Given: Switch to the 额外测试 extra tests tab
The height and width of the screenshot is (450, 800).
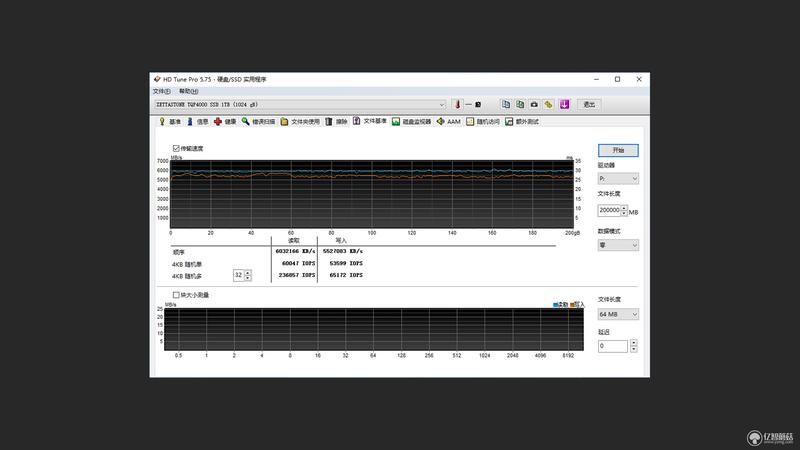Looking at the screenshot, I should (522, 121).
